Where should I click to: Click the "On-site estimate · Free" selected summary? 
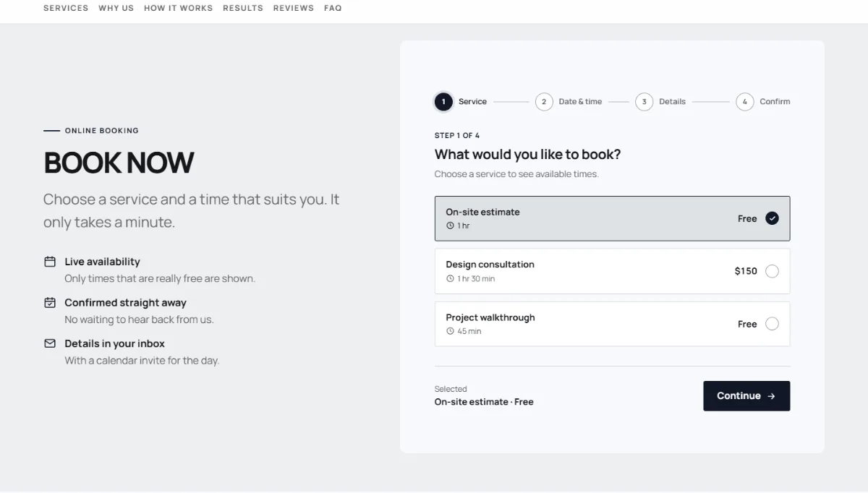pos(484,402)
